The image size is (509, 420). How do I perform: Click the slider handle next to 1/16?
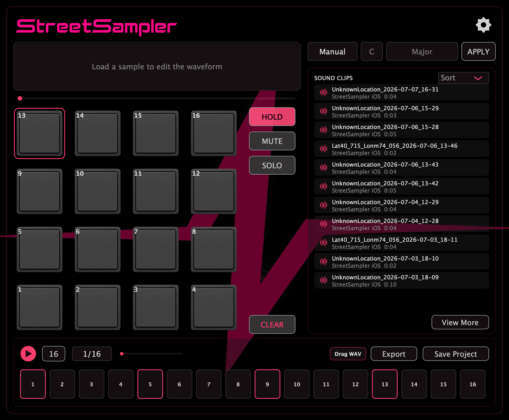(122, 354)
